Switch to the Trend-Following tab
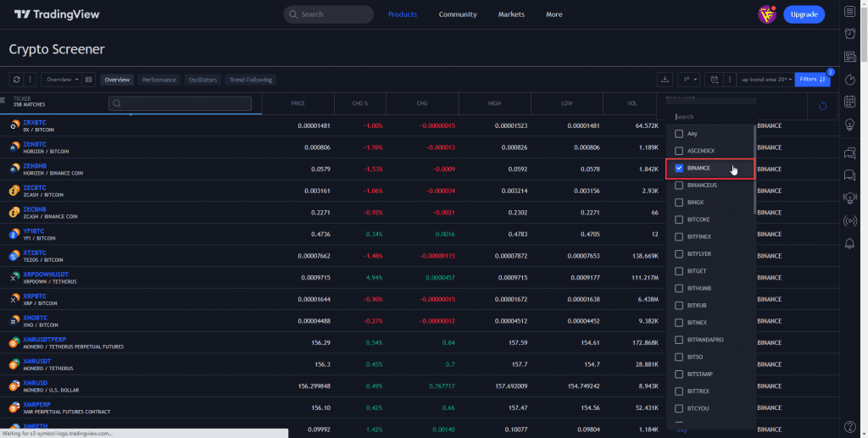This screenshot has width=868, height=438. pyautogui.click(x=251, y=80)
